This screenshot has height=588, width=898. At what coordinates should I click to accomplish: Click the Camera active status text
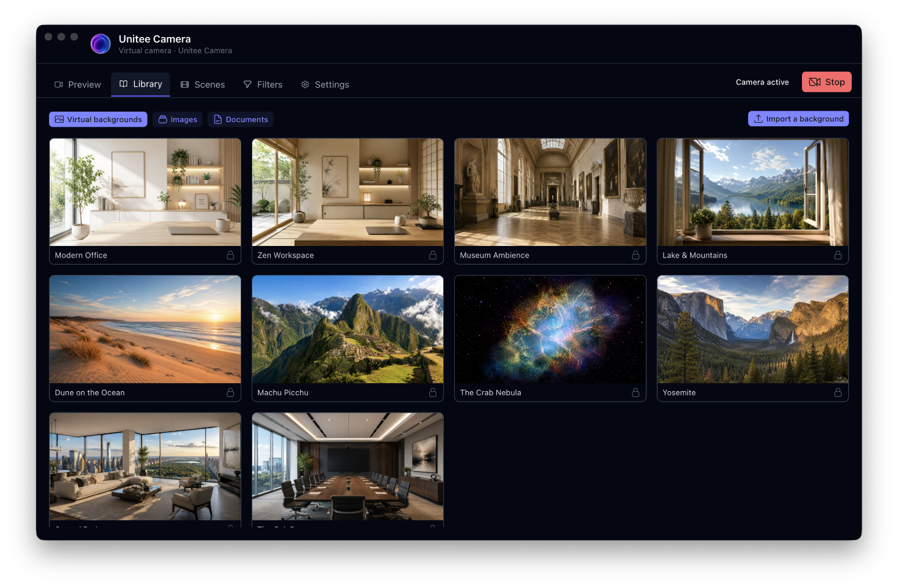click(762, 82)
